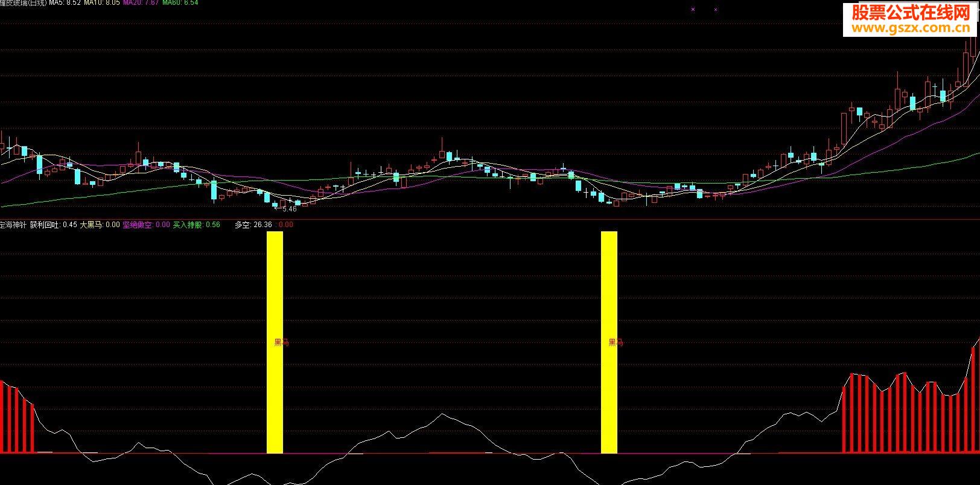Click the purple 坚绝做空: 0.00 label
The width and height of the screenshot is (980, 485).
[x=146, y=225]
